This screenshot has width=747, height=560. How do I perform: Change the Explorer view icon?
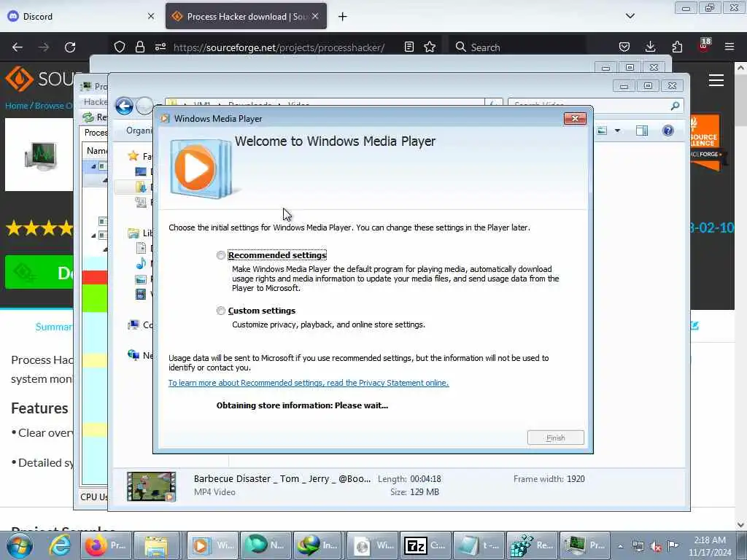pos(602,131)
